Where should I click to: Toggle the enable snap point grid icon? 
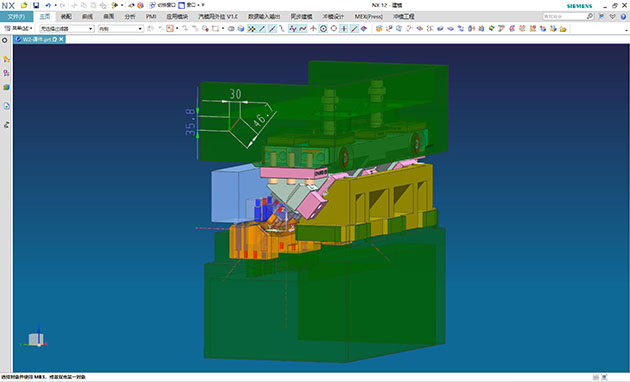[252, 29]
